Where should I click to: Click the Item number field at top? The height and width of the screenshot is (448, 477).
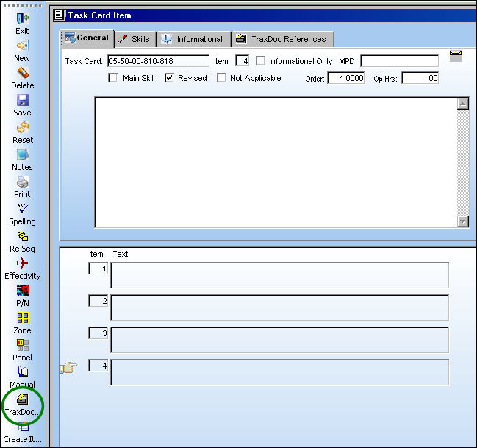pos(243,61)
